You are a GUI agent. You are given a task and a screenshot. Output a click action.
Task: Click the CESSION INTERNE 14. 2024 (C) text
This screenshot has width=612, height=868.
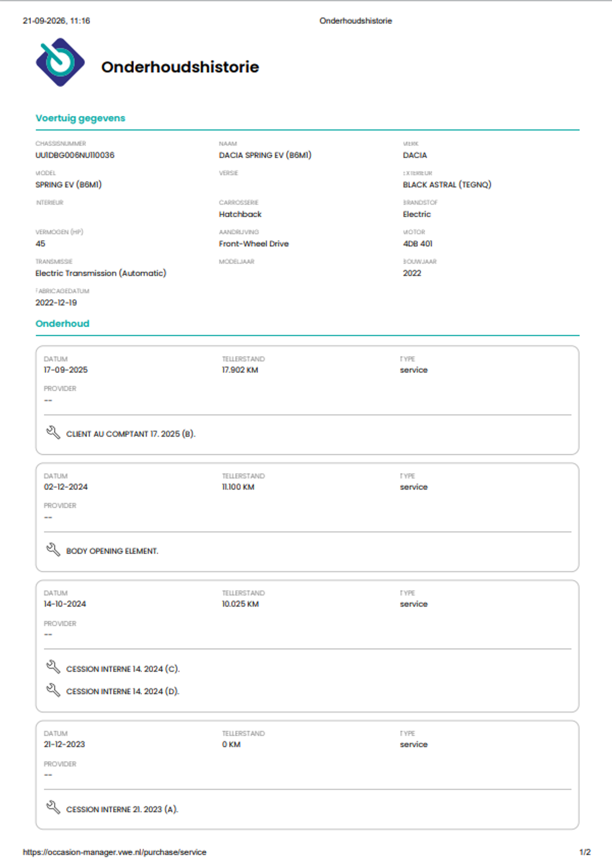(x=123, y=669)
